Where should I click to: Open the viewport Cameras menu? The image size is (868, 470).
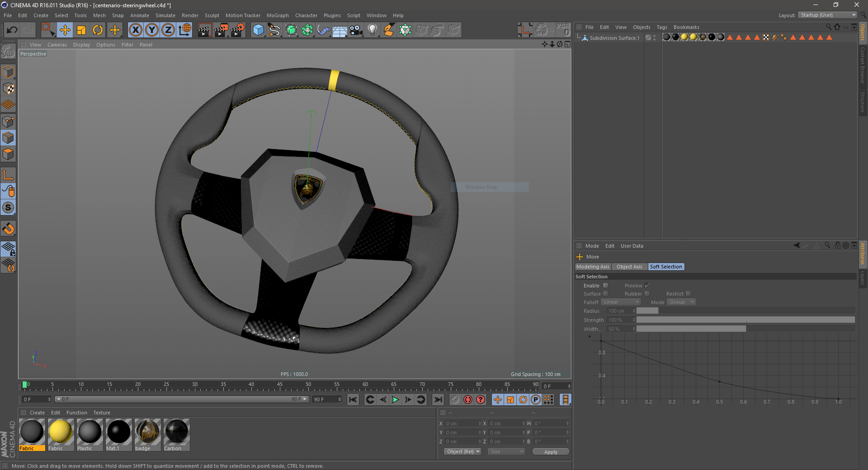57,45
